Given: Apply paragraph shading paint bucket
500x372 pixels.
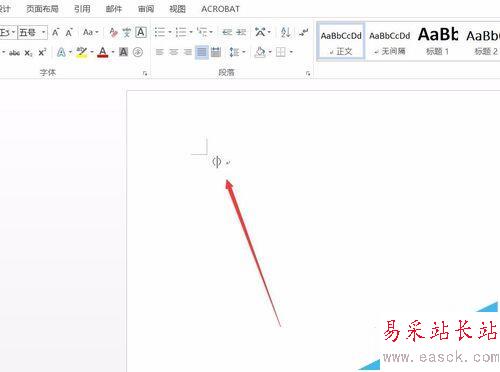Looking at the screenshot, I should (x=260, y=52).
